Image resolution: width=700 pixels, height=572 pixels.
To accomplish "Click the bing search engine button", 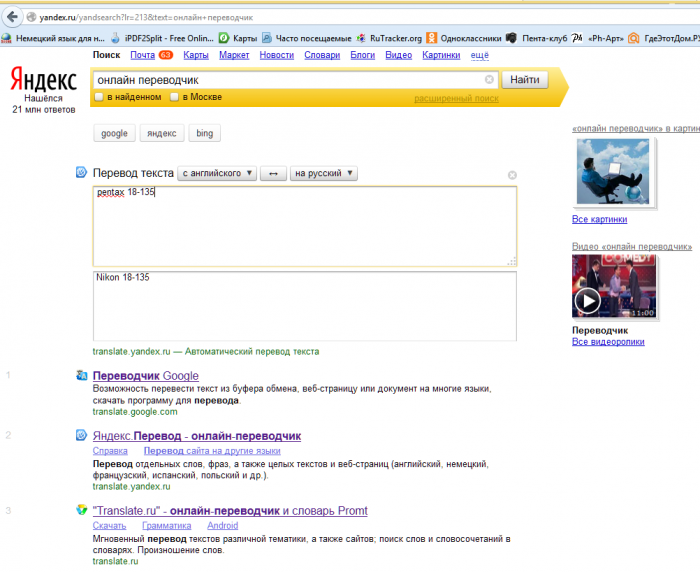I will click(x=204, y=133).
